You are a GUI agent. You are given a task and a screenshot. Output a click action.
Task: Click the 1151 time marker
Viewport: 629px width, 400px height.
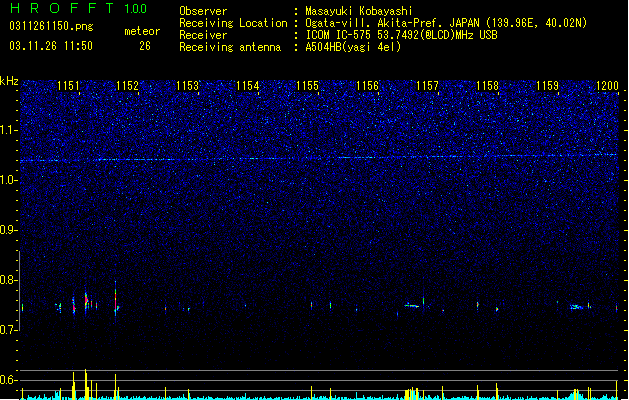[x=68, y=86]
